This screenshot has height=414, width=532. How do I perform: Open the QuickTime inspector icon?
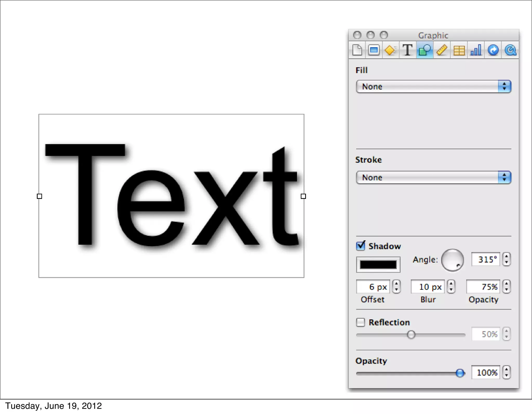[510, 50]
